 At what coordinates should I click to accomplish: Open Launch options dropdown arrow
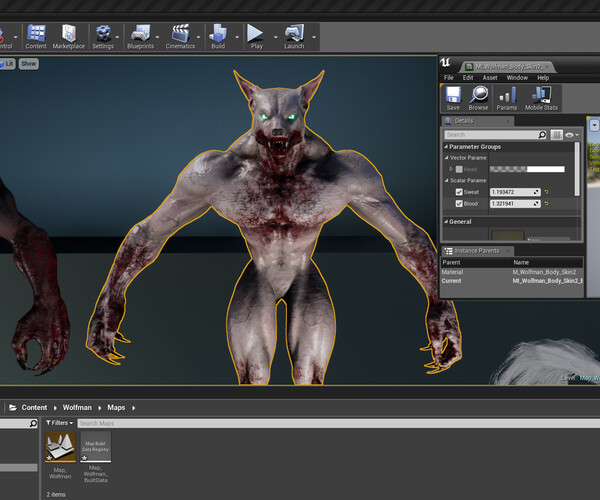[x=314, y=37]
